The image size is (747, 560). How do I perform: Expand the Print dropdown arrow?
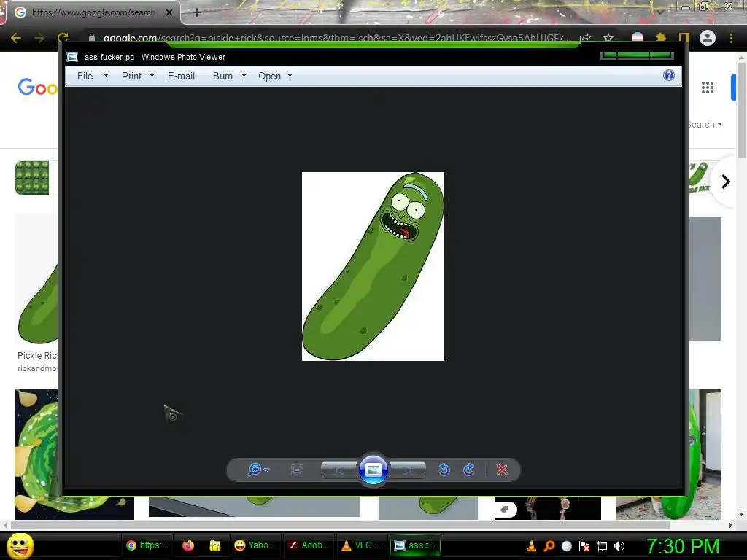point(152,76)
